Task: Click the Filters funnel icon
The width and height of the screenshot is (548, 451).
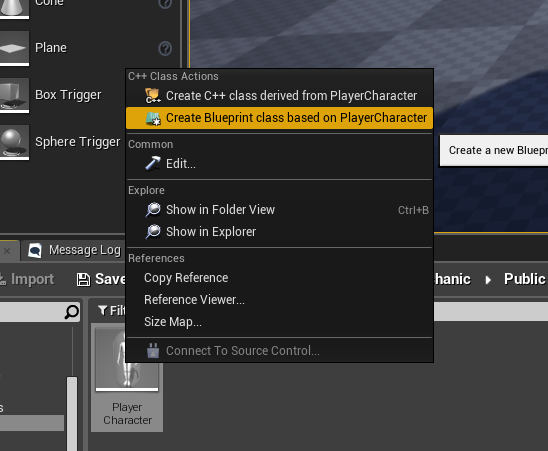Action: click(x=102, y=310)
